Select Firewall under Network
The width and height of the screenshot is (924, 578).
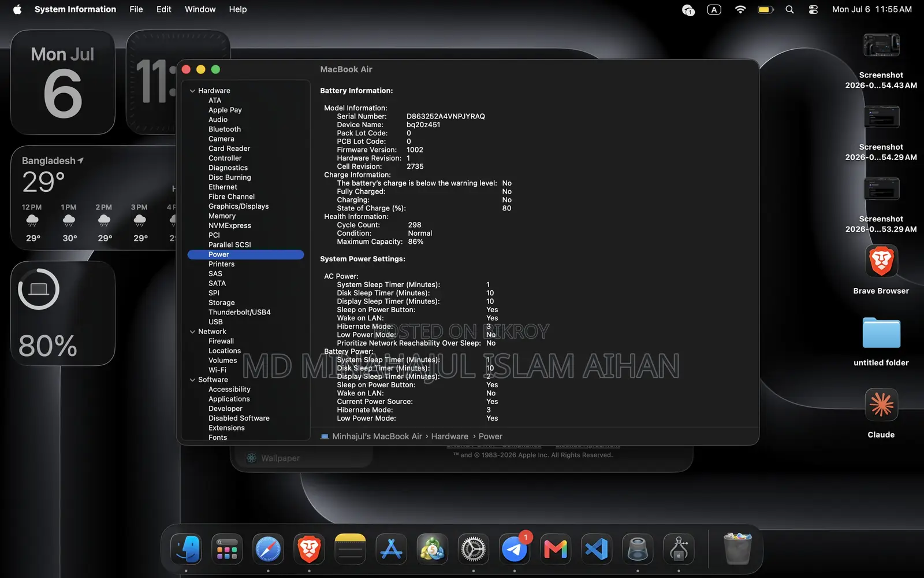[221, 341]
